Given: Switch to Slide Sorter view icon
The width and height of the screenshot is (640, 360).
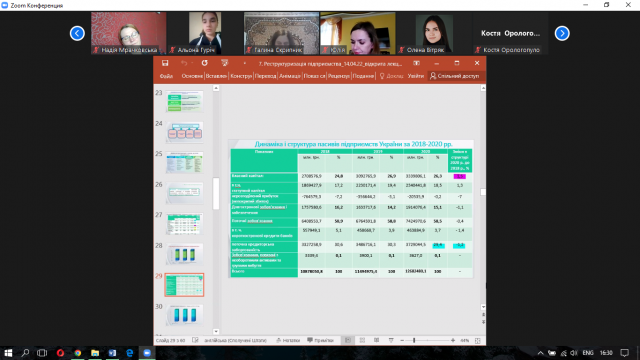Looking at the screenshot, I should [362, 340].
